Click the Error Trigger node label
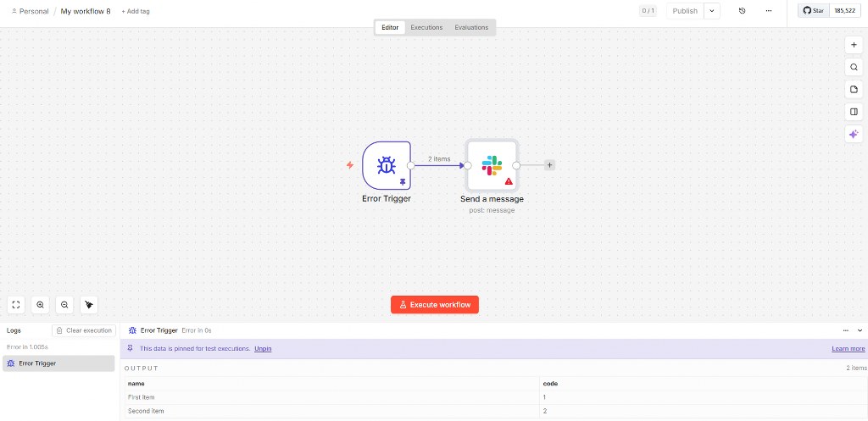868x421 pixels. tap(387, 198)
